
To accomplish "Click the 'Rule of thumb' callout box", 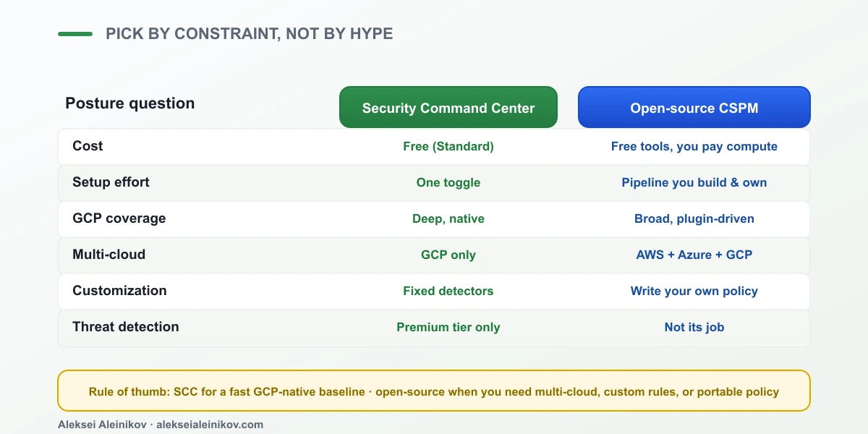I will [434, 391].
